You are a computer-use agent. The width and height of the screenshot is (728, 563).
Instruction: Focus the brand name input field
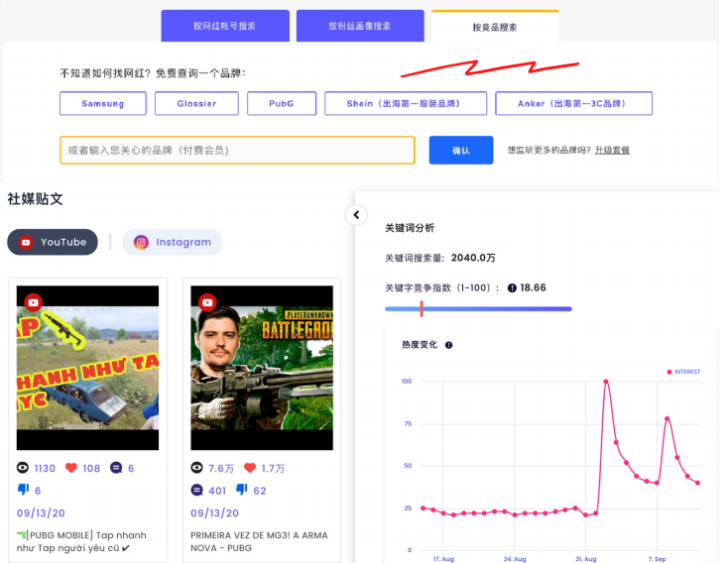coord(237,150)
